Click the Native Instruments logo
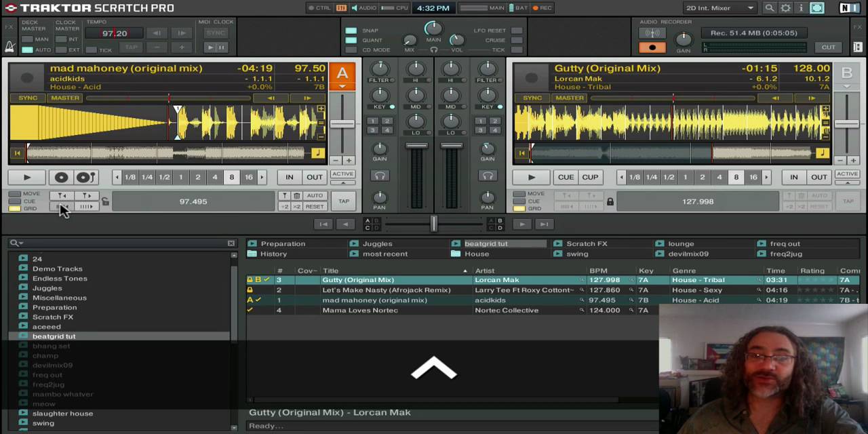Viewport: 868px width, 434px height. pos(849,8)
